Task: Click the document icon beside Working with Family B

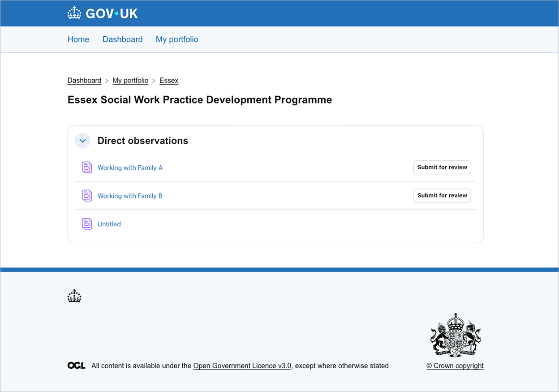Action: [87, 195]
